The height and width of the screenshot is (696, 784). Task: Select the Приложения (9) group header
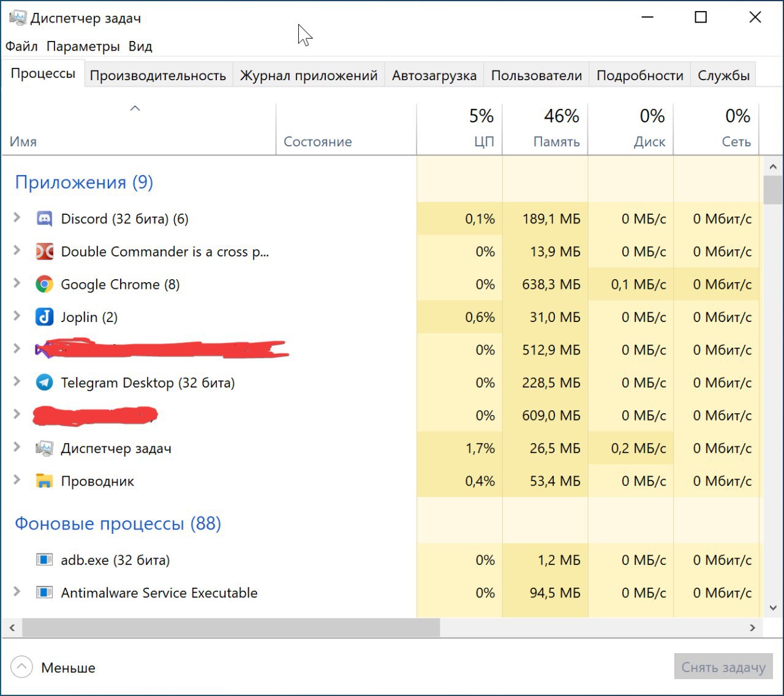click(84, 182)
